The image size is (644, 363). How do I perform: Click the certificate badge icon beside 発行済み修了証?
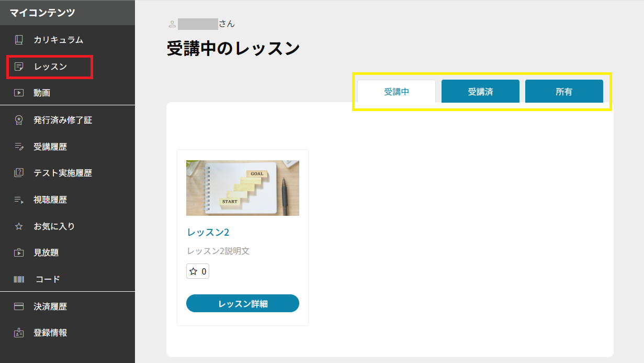pyautogui.click(x=19, y=120)
